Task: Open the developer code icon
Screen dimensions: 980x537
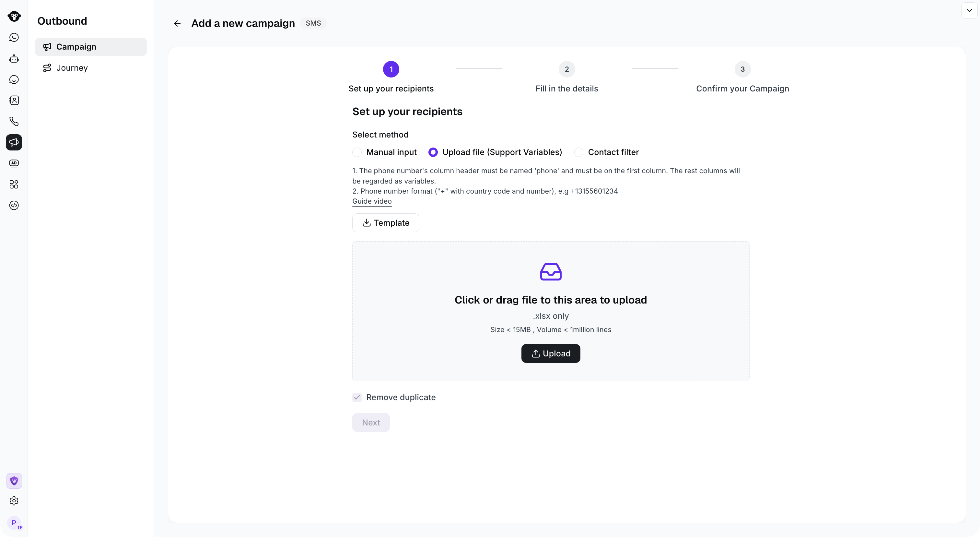Action: (14, 206)
